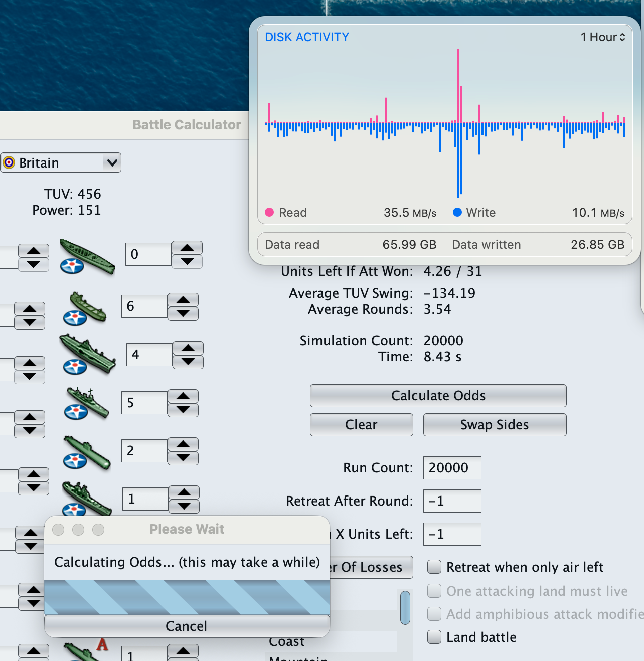644x661 pixels.
Task: Toggle the One attacking land must live checkbox
Action: tap(434, 591)
